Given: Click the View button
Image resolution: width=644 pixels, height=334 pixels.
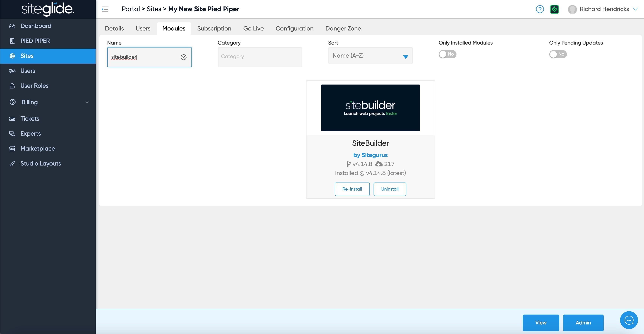Looking at the screenshot, I should 541,323.
